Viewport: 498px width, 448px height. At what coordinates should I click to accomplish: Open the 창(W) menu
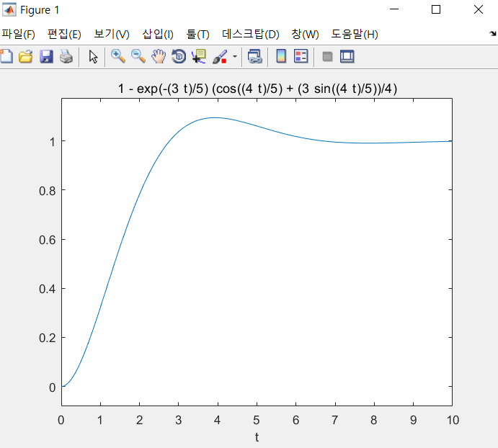pyautogui.click(x=305, y=34)
